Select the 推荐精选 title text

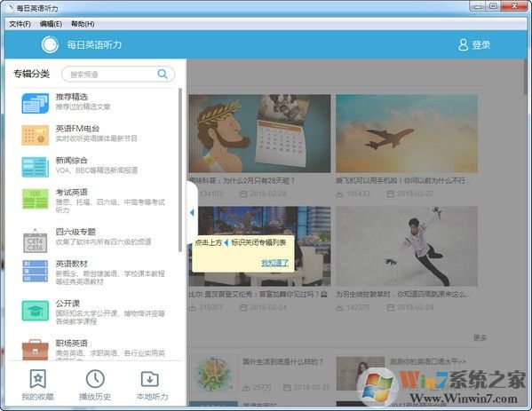[x=72, y=97]
